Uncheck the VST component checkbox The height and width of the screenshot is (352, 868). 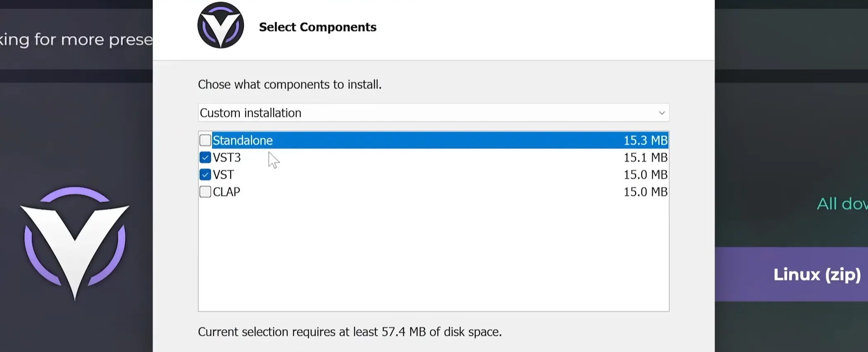pos(205,175)
